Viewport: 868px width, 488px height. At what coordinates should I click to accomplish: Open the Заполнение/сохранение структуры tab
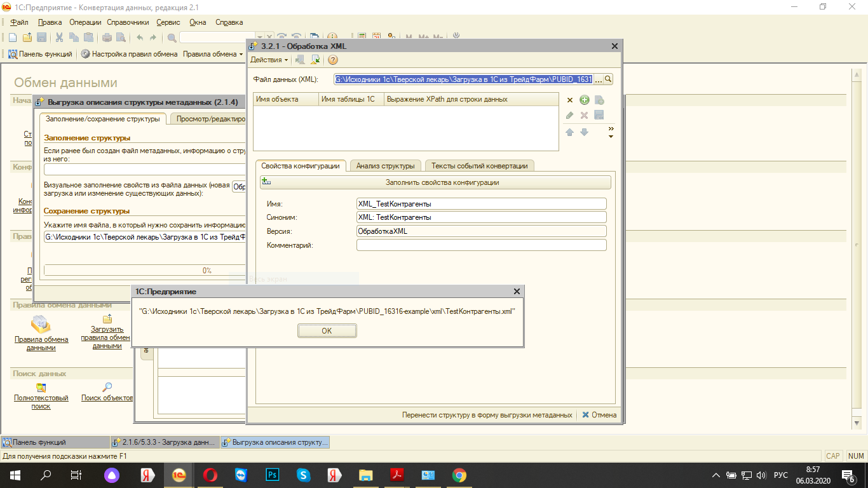(102, 119)
